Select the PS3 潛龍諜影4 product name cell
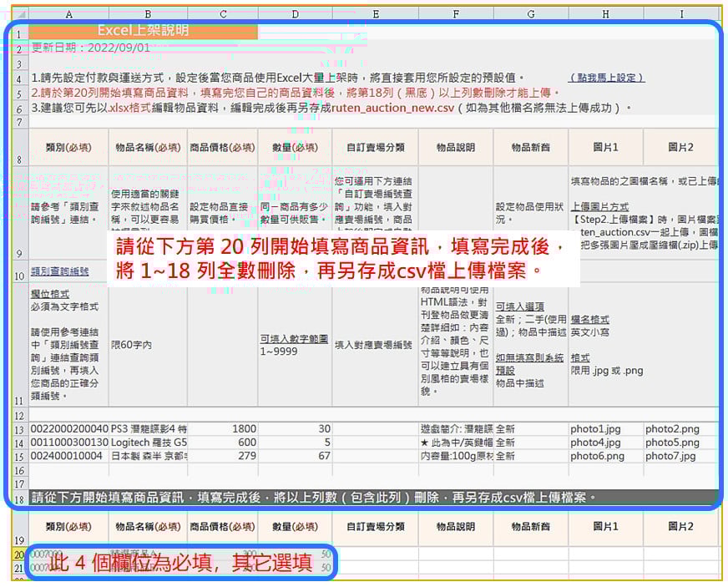This screenshot has height=587, width=728. [x=148, y=429]
